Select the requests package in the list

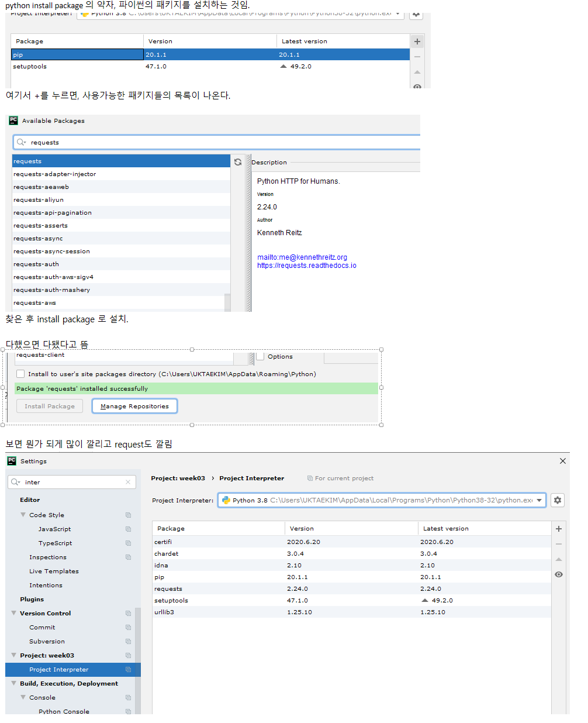click(122, 161)
